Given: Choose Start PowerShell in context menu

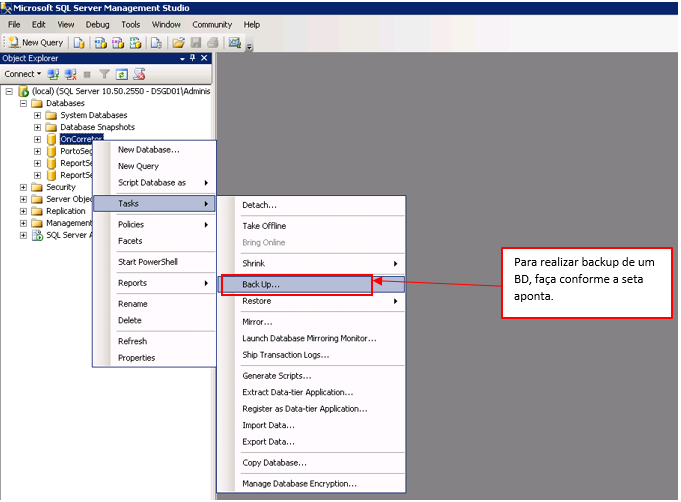Looking at the screenshot, I should tap(155, 262).
